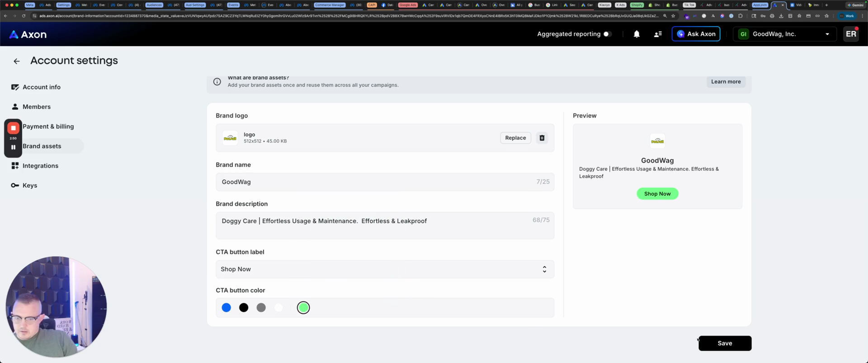868x363 pixels.
Task: Click the notifications bell icon
Action: [637, 34]
